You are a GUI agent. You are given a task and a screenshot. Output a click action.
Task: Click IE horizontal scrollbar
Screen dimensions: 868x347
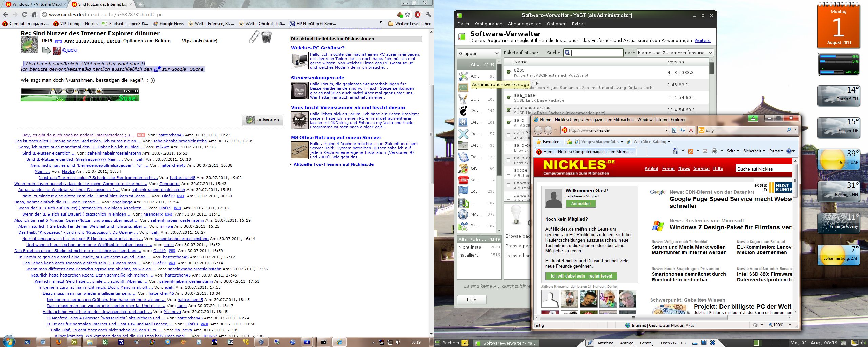(633, 318)
